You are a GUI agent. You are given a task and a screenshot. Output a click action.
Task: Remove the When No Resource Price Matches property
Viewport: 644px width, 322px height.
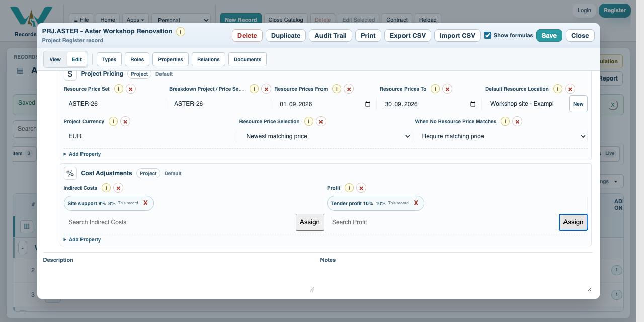tap(517, 122)
